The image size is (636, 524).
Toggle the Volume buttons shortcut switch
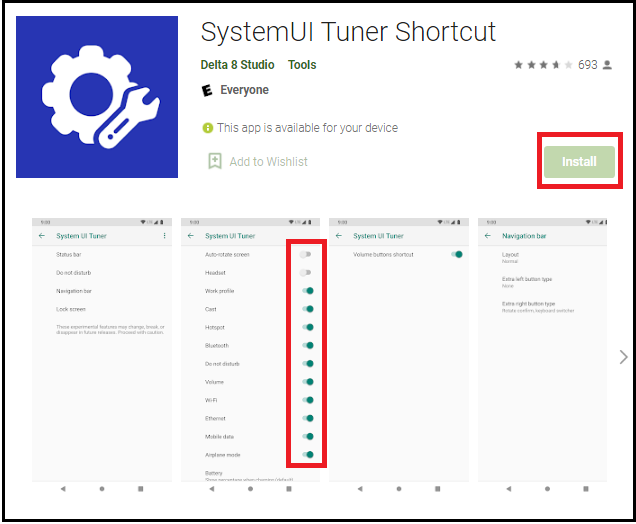457,254
